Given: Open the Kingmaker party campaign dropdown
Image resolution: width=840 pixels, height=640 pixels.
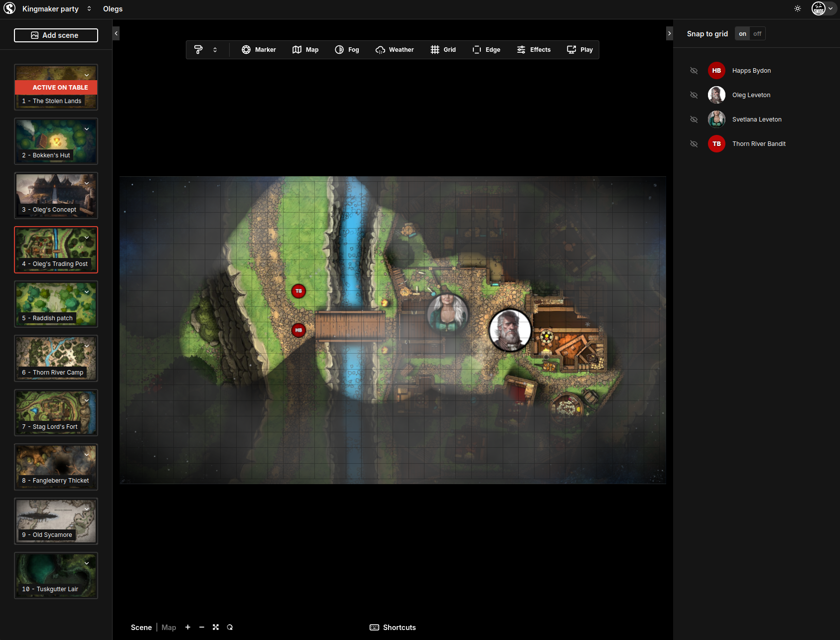Looking at the screenshot, I should [89, 9].
